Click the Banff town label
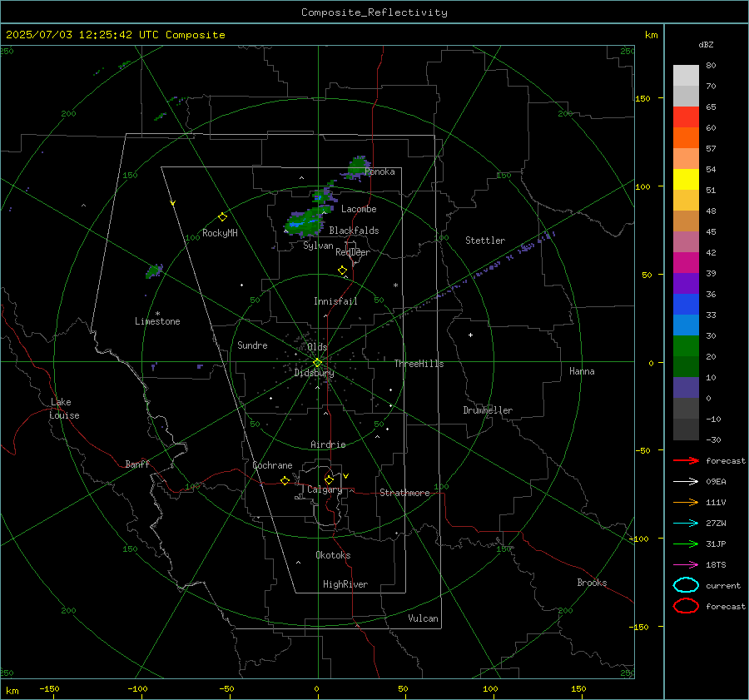The image size is (749, 700). click(x=137, y=464)
